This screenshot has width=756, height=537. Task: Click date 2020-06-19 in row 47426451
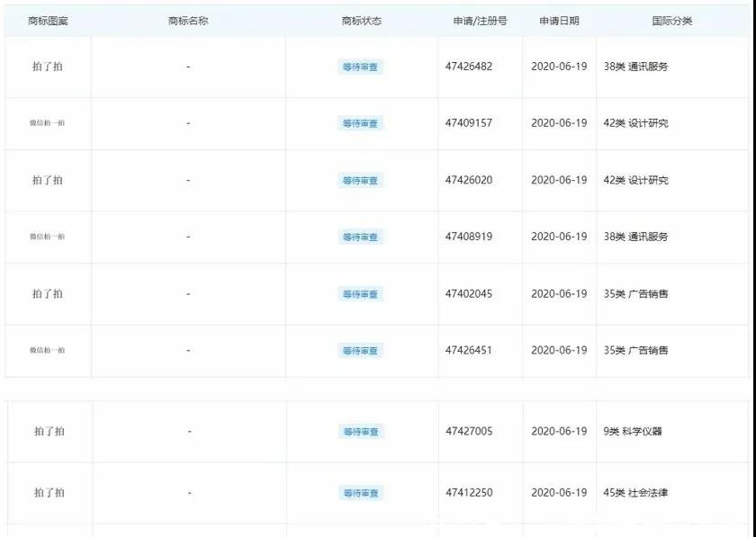click(x=559, y=350)
